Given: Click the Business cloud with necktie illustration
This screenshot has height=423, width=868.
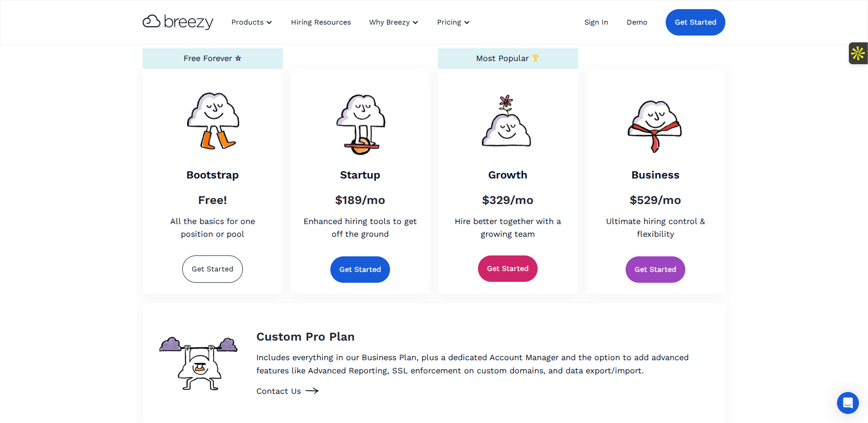Looking at the screenshot, I should pyautogui.click(x=655, y=126).
